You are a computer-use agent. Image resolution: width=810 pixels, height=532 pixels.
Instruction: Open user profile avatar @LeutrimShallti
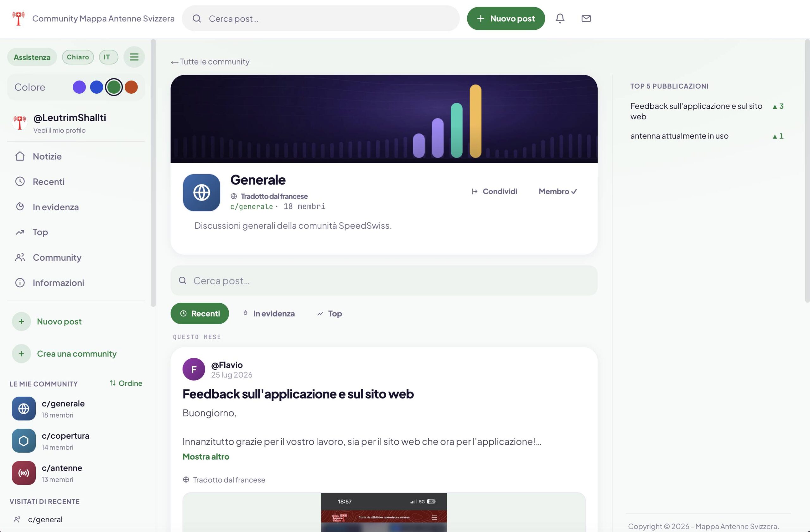tap(20, 122)
